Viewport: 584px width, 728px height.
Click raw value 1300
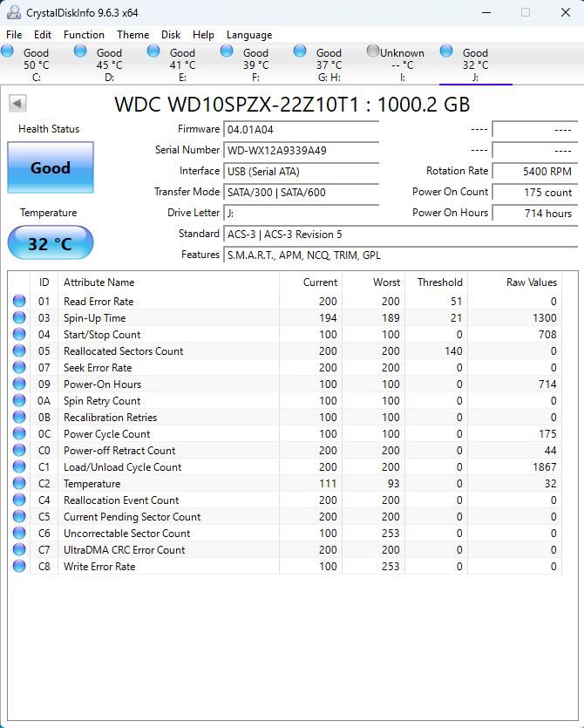[x=545, y=318]
